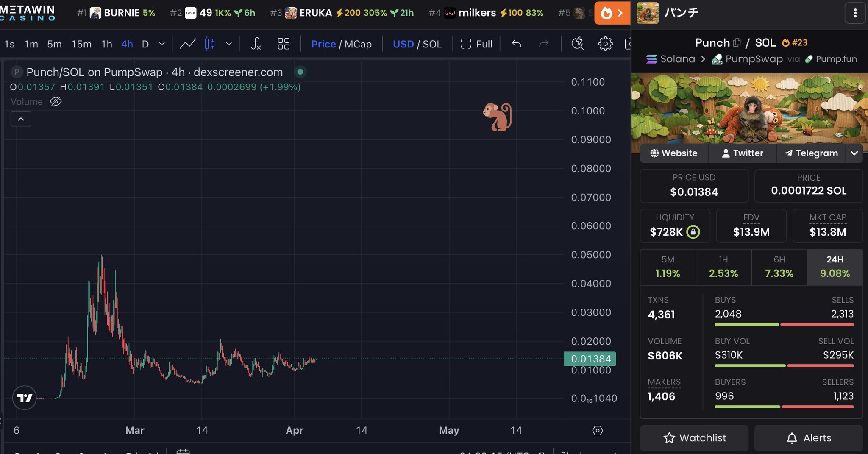
Task: Select the candlestick chart type icon
Action: coord(210,44)
